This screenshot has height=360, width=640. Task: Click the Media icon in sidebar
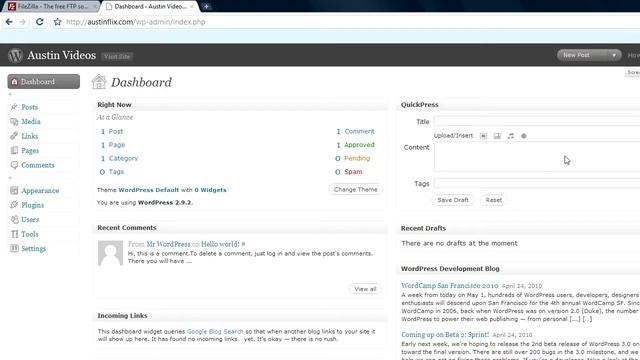pyautogui.click(x=14, y=122)
